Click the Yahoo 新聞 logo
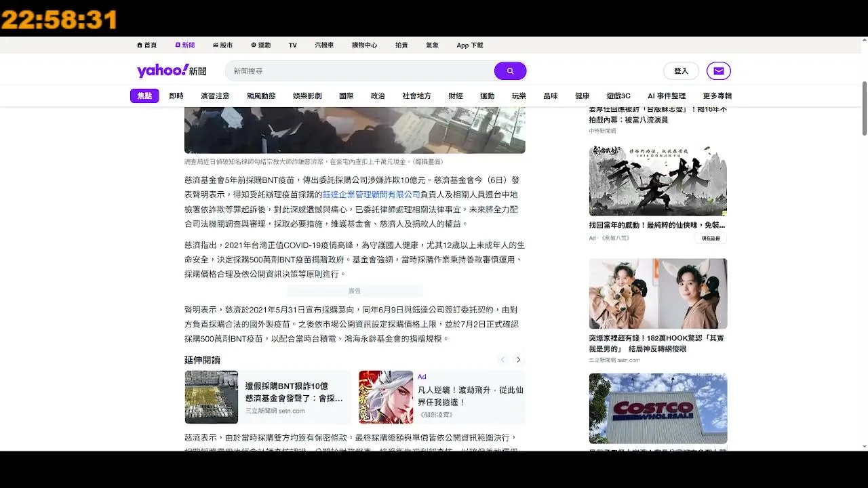This screenshot has height=488, width=868. 172,70
